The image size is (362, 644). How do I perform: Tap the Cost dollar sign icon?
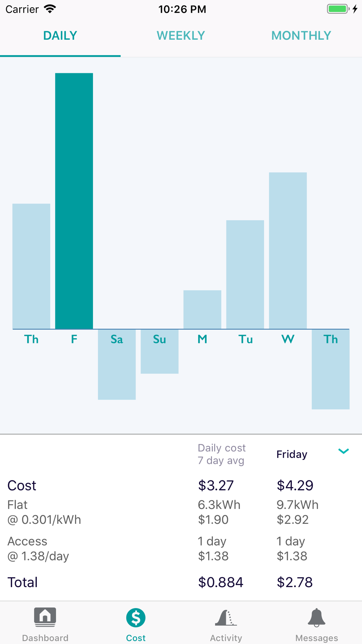[x=136, y=618]
